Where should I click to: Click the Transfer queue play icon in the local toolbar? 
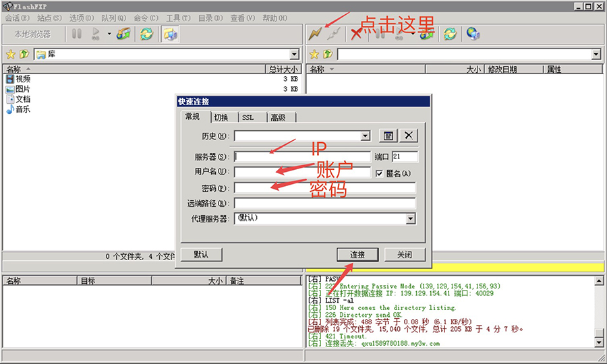click(x=96, y=34)
